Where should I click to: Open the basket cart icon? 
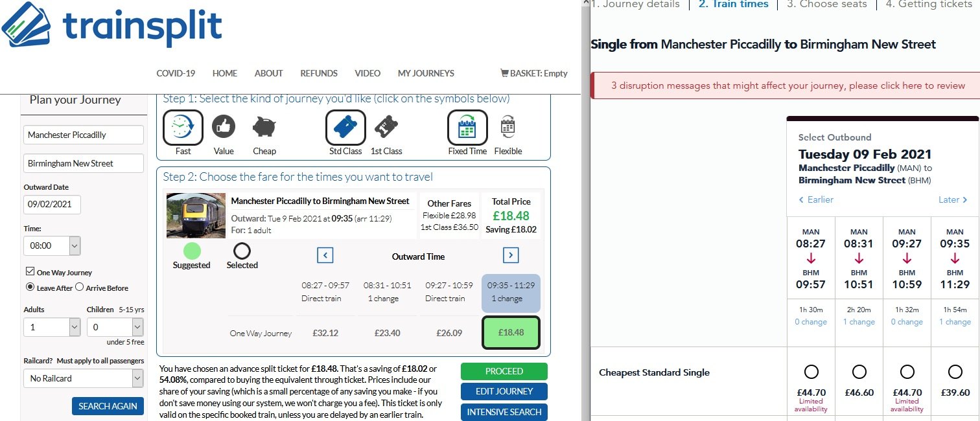click(504, 73)
